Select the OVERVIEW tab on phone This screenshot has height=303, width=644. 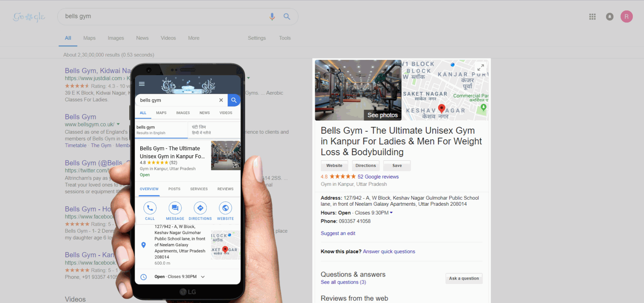(149, 189)
